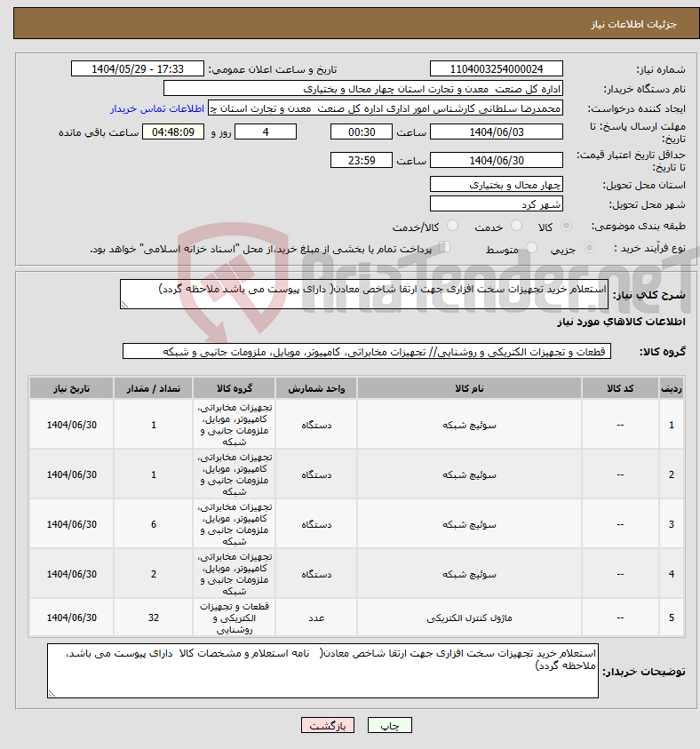Screen dimensions: 700x749
Task: Click the quantity 2 cell in row 4
Action: 154,574
